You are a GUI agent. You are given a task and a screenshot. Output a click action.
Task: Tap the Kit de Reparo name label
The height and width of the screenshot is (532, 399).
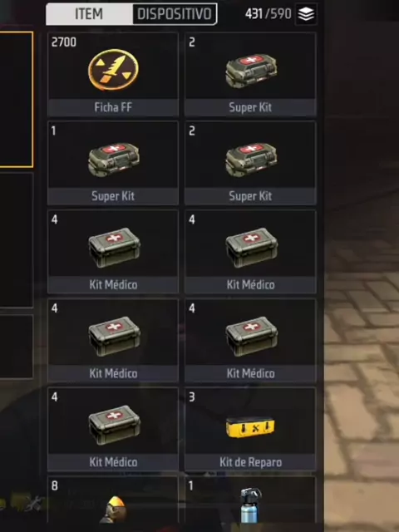point(250,462)
